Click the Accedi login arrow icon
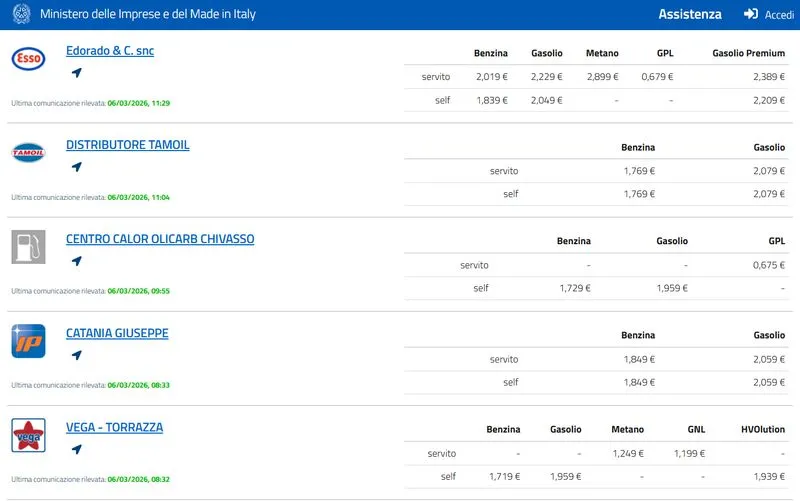 pyautogui.click(x=751, y=15)
